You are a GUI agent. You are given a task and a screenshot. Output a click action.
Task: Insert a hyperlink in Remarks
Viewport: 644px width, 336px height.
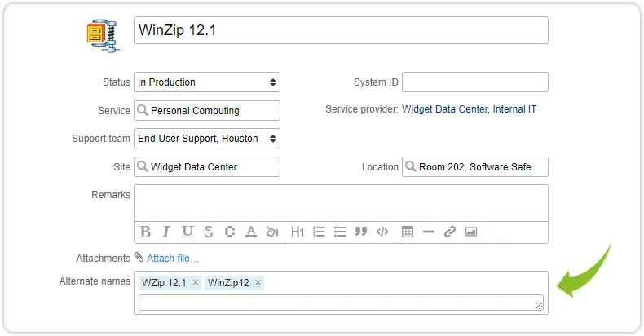(x=450, y=232)
